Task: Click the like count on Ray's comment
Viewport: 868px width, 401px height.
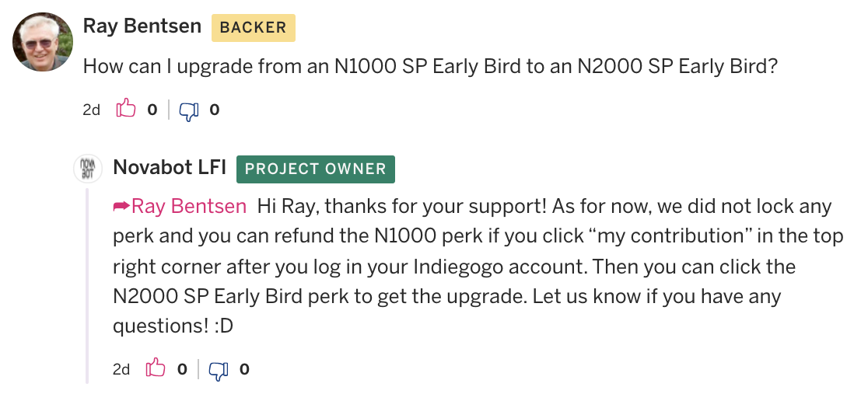Action: pyautogui.click(x=152, y=110)
